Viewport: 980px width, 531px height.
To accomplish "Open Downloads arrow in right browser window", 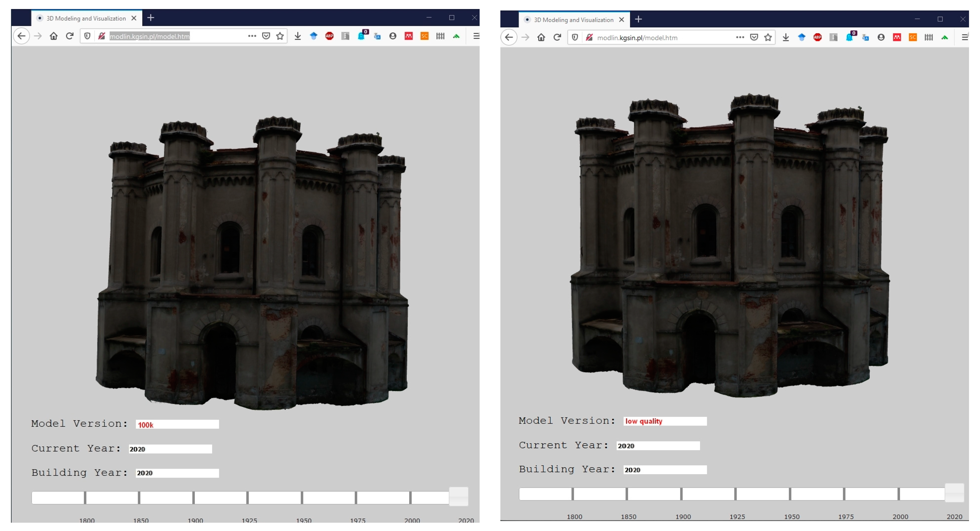I will (x=786, y=37).
